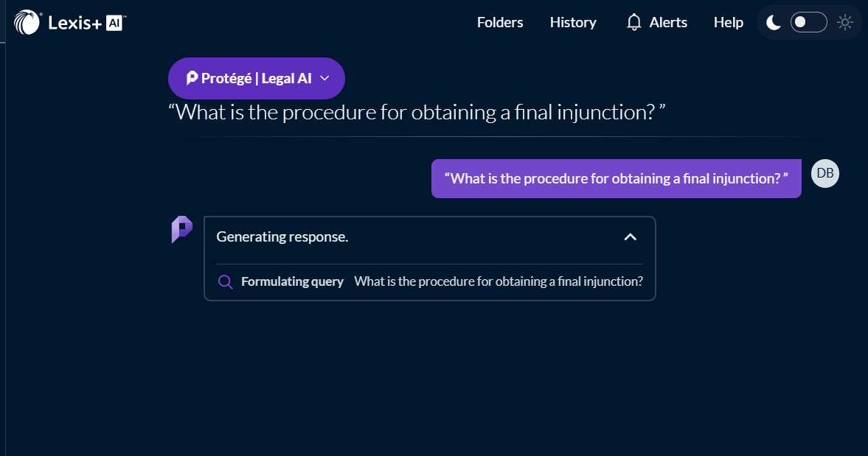
Task: Click the Alerts bell icon
Action: click(x=633, y=23)
